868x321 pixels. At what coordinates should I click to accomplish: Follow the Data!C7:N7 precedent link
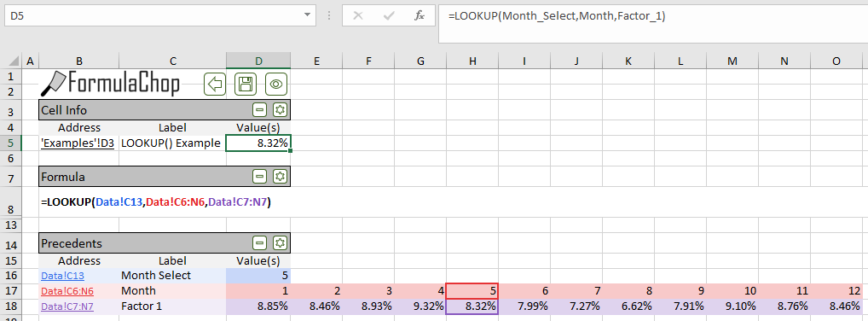[x=67, y=306]
